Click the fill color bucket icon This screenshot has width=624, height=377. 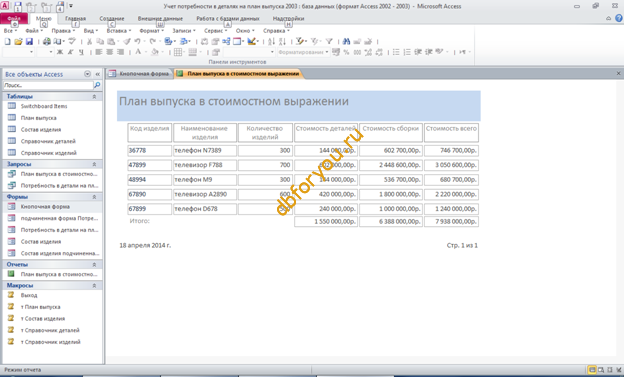(155, 52)
